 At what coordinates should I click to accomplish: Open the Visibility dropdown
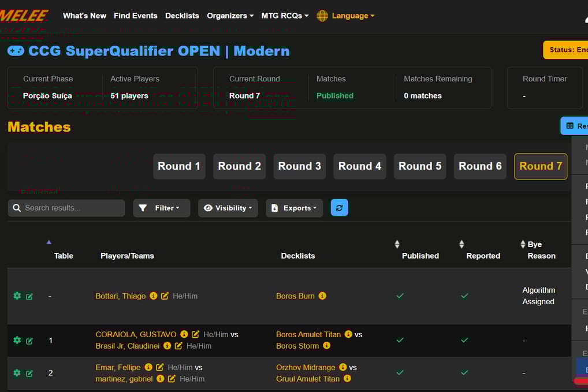228,208
